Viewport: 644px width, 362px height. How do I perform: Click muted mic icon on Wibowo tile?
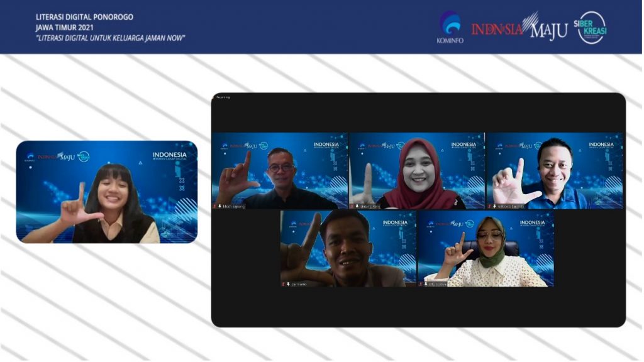(x=489, y=206)
